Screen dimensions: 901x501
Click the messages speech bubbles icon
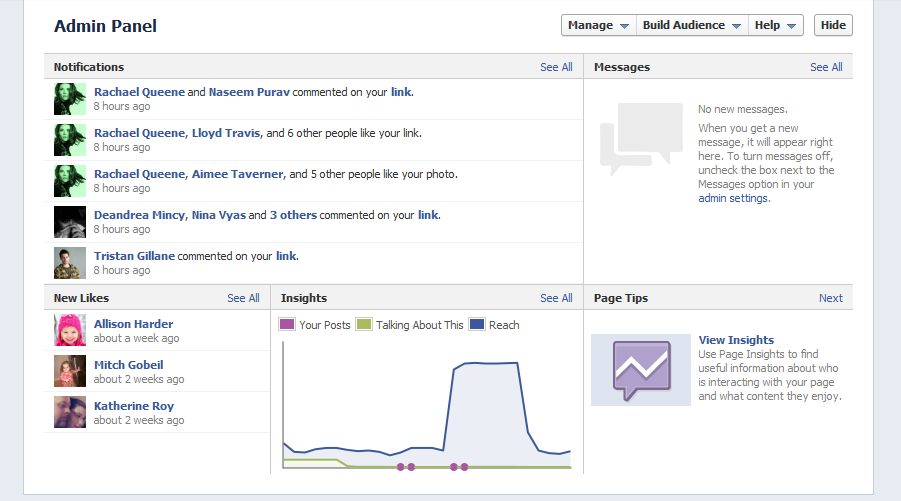[x=641, y=138]
